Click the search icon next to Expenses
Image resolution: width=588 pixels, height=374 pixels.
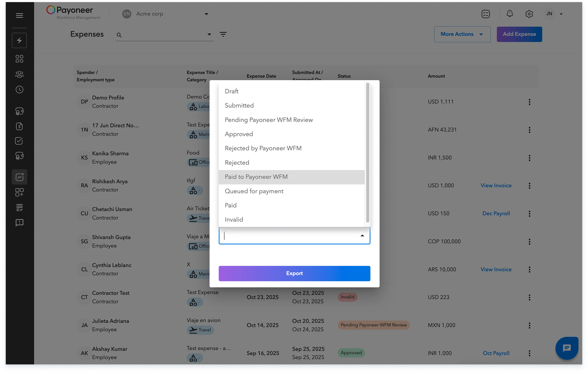[119, 35]
